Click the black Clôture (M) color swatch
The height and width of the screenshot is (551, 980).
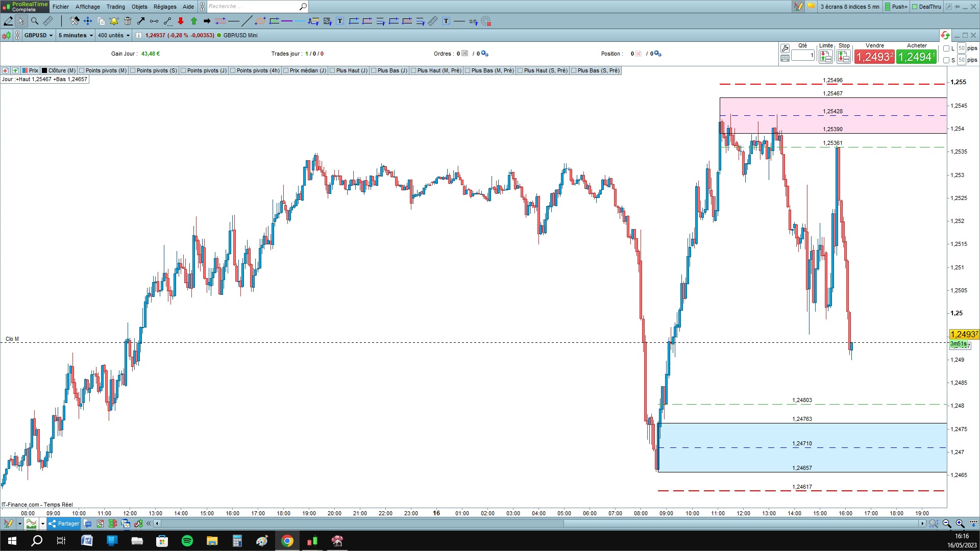(44, 70)
